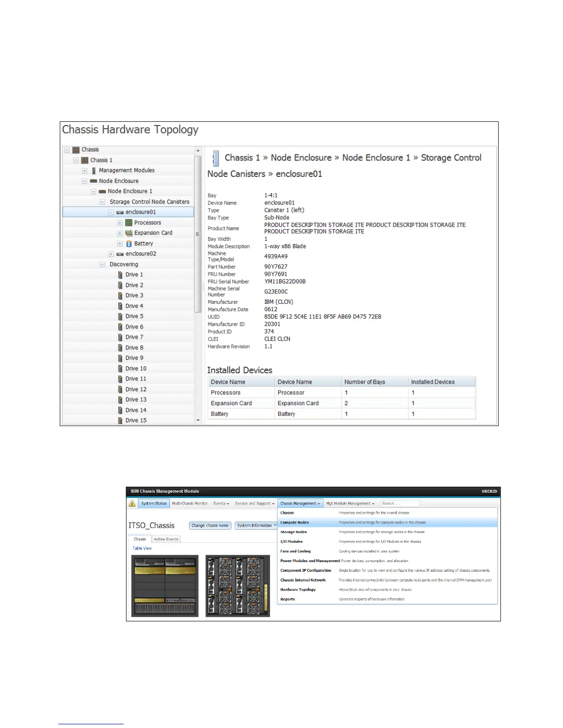Click the Node Enclosure 1 icon

(x=102, y=192)
